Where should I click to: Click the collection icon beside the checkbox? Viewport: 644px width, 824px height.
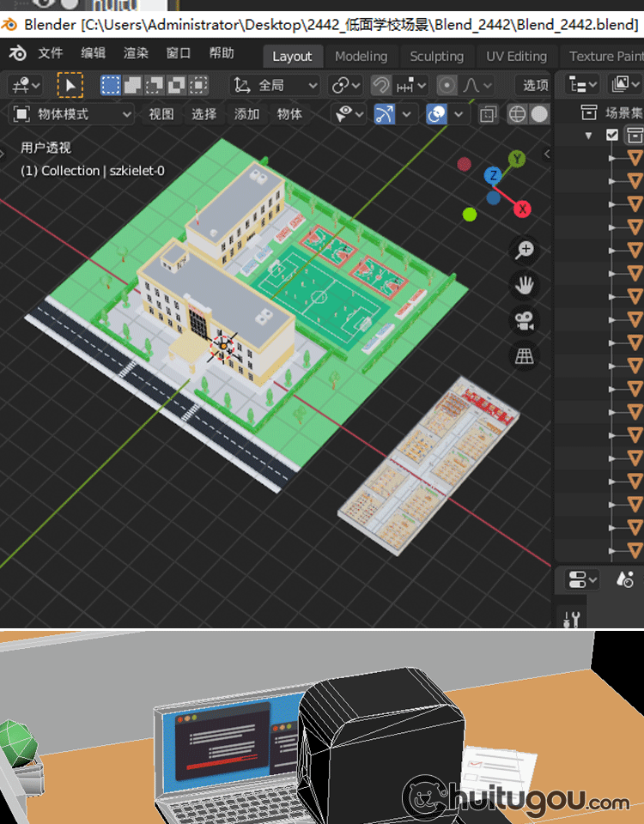[x=635, y=135]
